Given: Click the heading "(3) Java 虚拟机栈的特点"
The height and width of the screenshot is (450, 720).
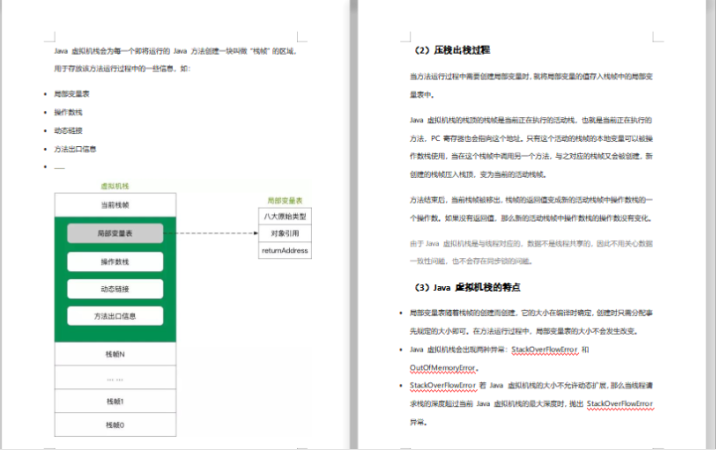Looking at the screenshot, I should 467,287.
